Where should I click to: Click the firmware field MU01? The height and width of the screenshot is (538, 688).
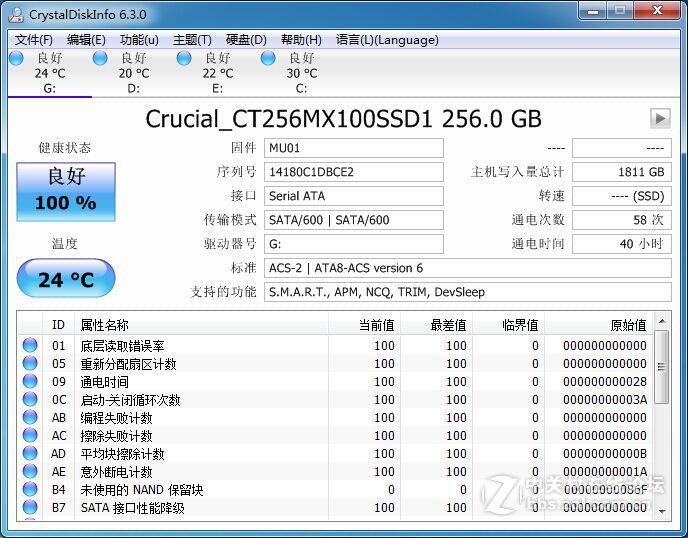(354, 148)
